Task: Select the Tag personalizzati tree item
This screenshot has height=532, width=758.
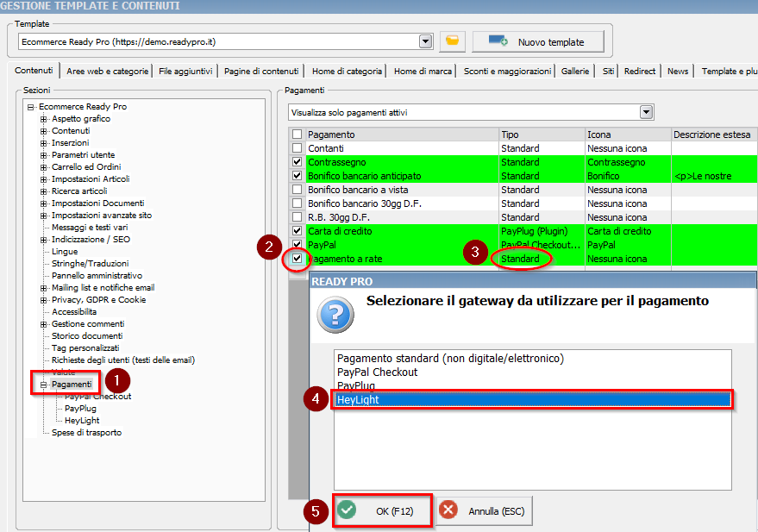Action: [x=85, y=347]
